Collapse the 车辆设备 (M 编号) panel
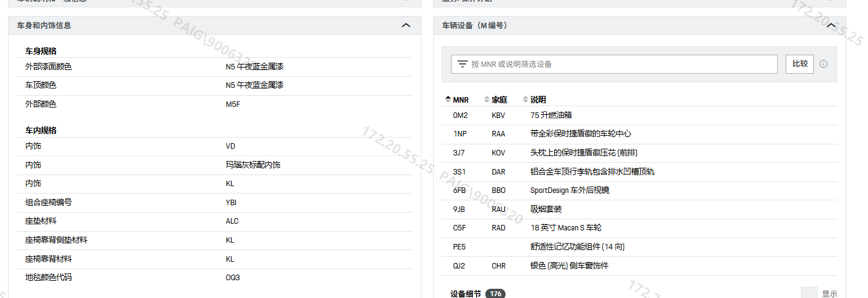Image resolution: width=868 pixels, height=298 pixels. tap(831, 25)
